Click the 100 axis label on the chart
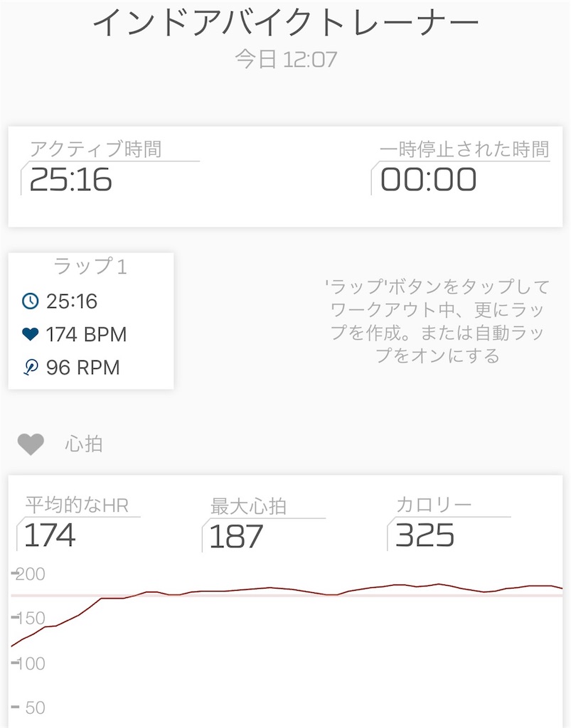Image resolution: width=571 pixels, height=728 pixels. click(30, 663)
